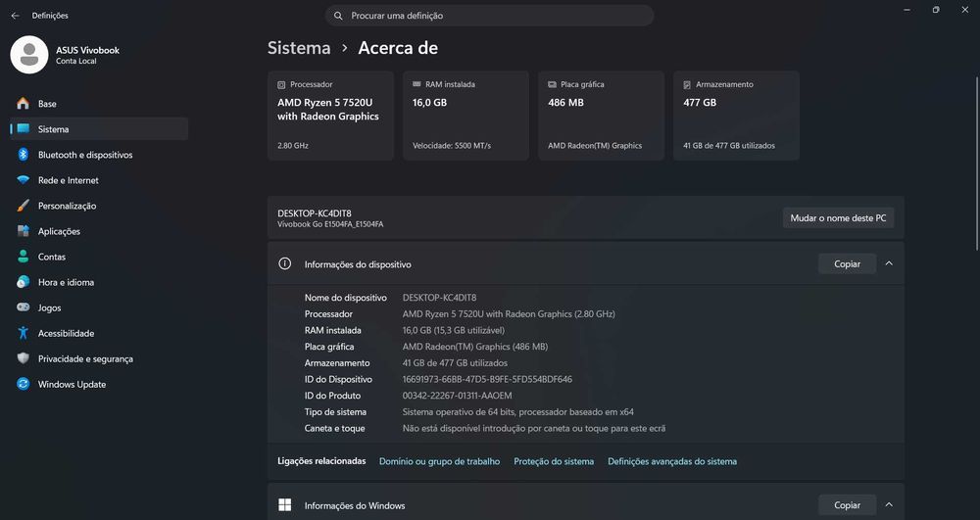Click the Bluetooth icon in sidebar

tap(24, 155)
